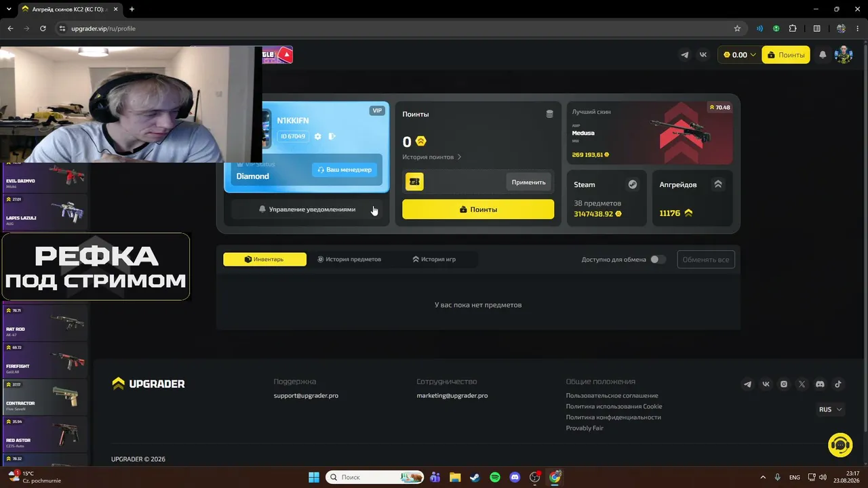Select the Contractor skin in the sidebar

pyautogui.click(x=44, y=396)
